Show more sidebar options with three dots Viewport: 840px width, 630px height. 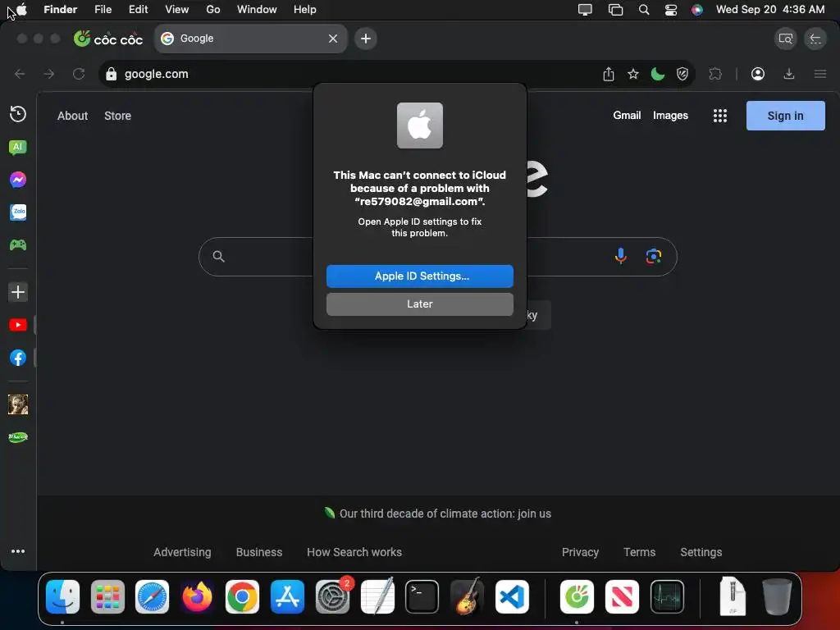pyautogui.click(x=18, y=551)
